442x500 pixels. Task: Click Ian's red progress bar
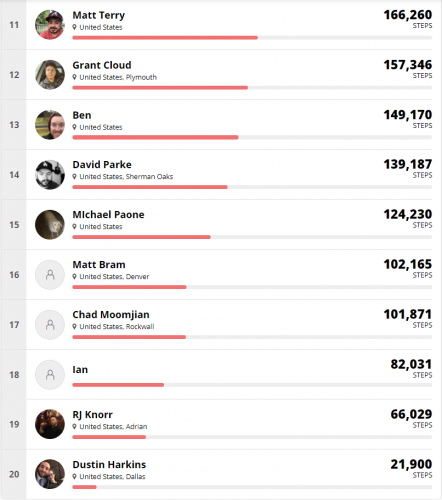click(x=118, y=385)
